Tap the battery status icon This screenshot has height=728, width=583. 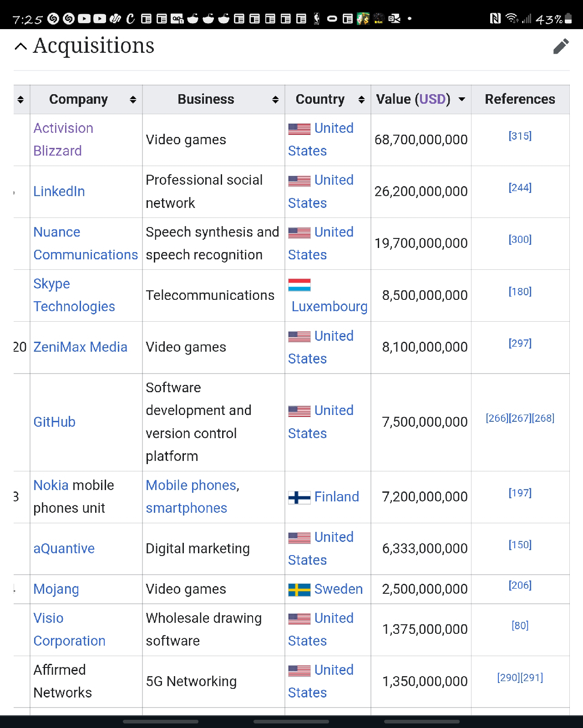pos(568,19)
